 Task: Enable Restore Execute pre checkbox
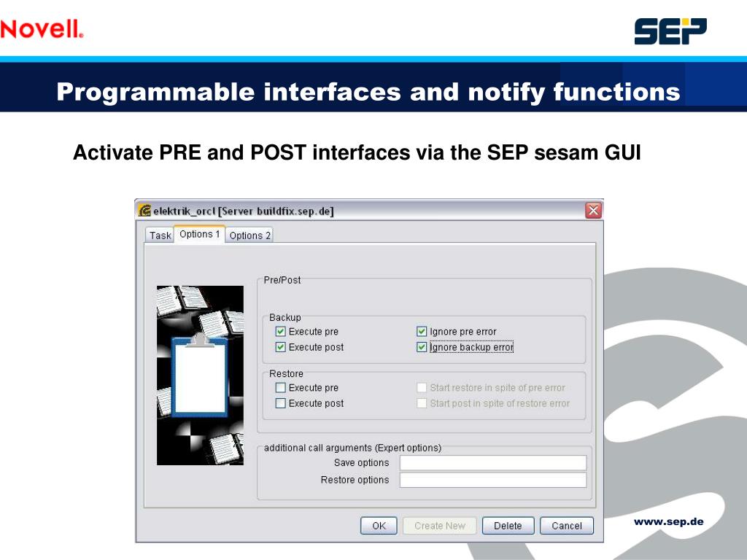point(281,388)
